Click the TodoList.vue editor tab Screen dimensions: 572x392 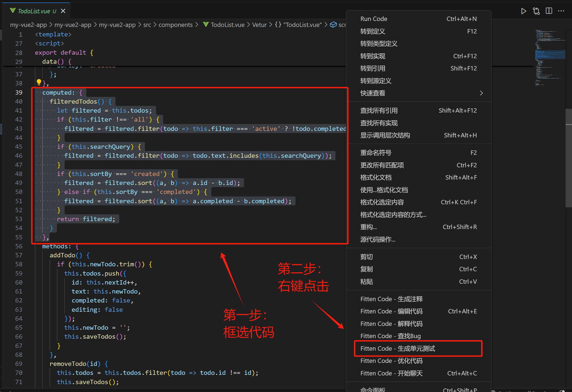pyautogui.click(x=34, y=11)
